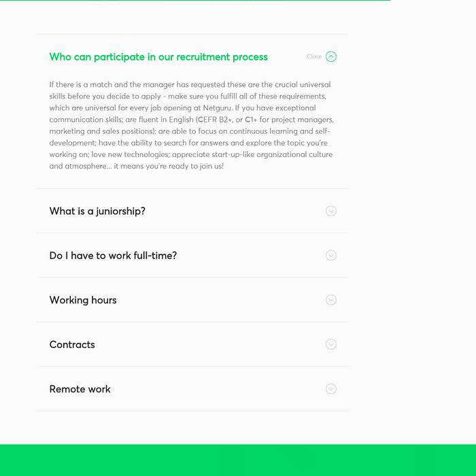Click the recruitment requirements answer paragraph
The height and width of the screenshot is (476, 476).
(192, 125)
